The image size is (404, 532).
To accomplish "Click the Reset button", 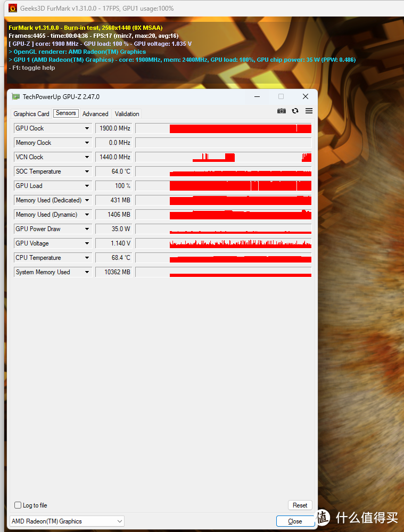I will tap(300, 505).
